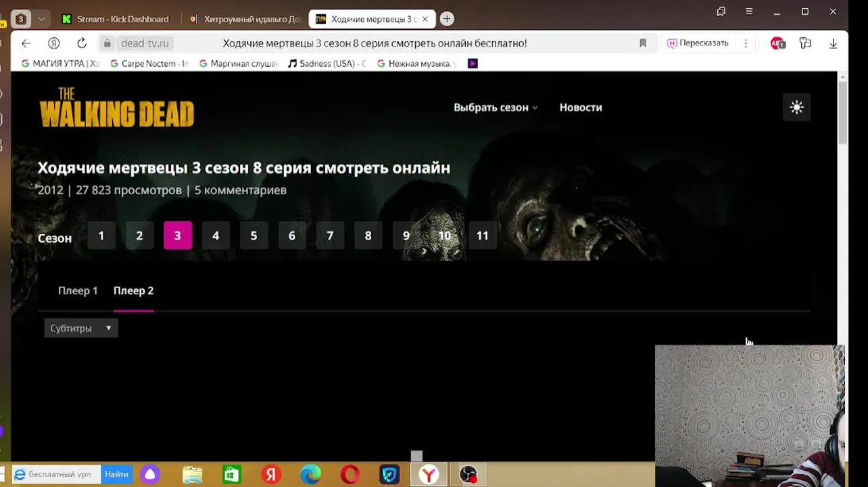Open the browser side panel icon in title bar
Image resolution: width=868 pixels, height=487 pixels.
[x=721, y=11]
